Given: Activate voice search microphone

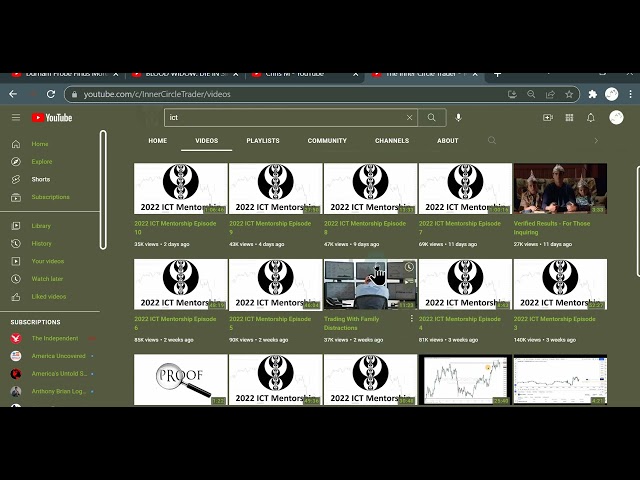Looking at the screenshot, I should (458, 117).
